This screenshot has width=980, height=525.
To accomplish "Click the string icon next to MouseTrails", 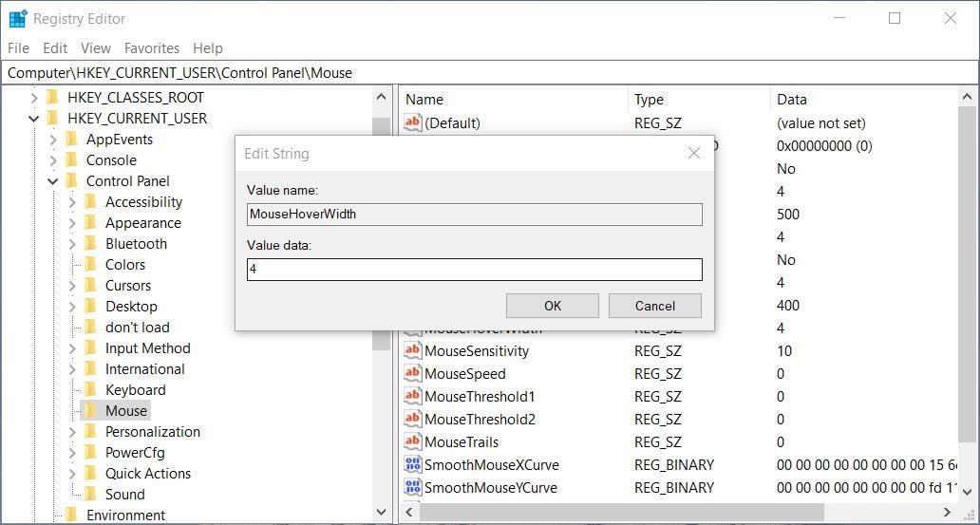I will click(412, 441).
